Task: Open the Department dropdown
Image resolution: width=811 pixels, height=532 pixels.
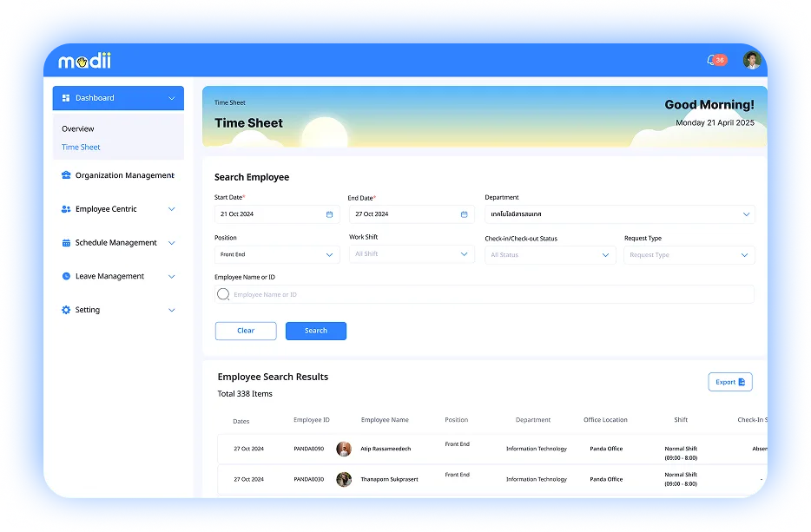Action: click(x=620, y=214)
